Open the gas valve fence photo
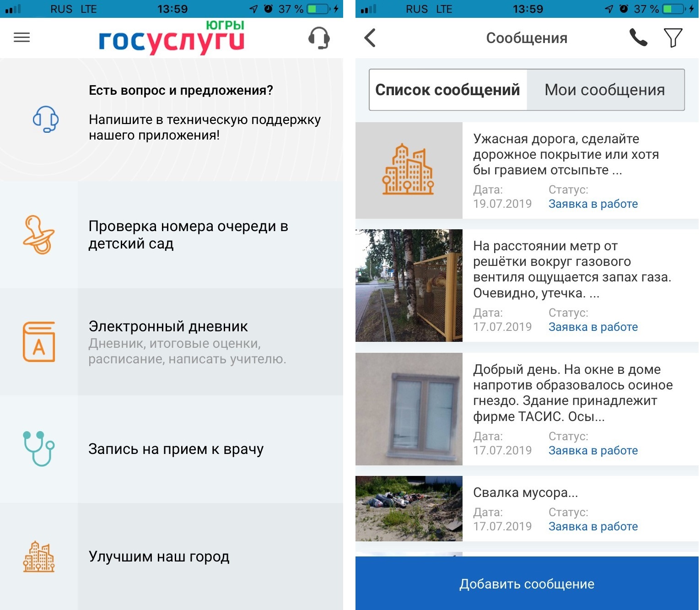 (x=409, y=286)
